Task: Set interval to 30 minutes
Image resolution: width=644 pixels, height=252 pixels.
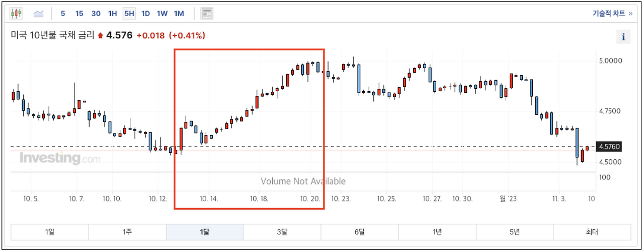Action: click(x=96, y=14)
